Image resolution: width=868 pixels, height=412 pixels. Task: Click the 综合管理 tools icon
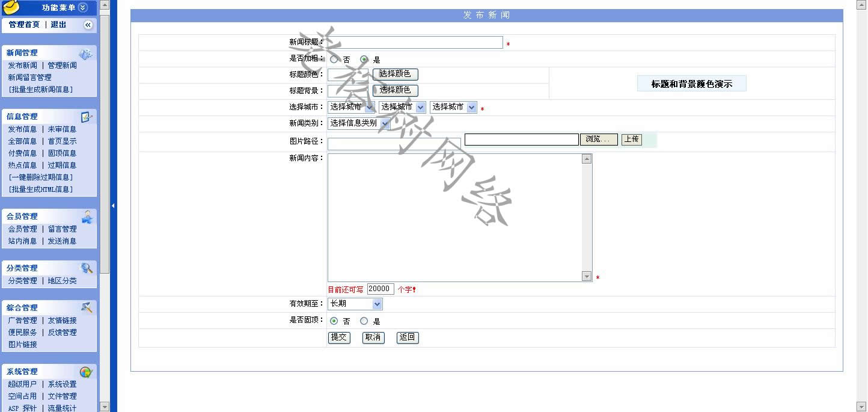tap(87, 307)
